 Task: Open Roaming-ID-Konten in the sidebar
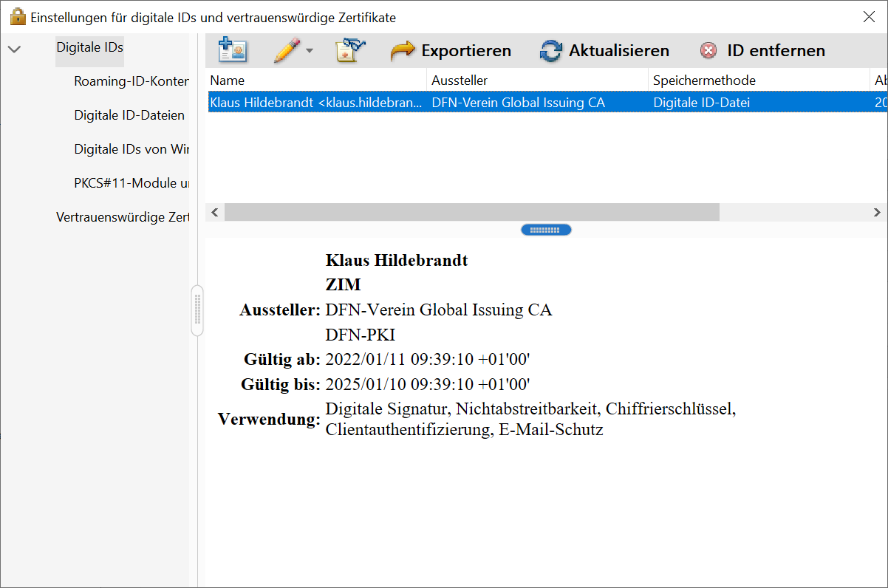pyautogui.click(x=131, y=81)
